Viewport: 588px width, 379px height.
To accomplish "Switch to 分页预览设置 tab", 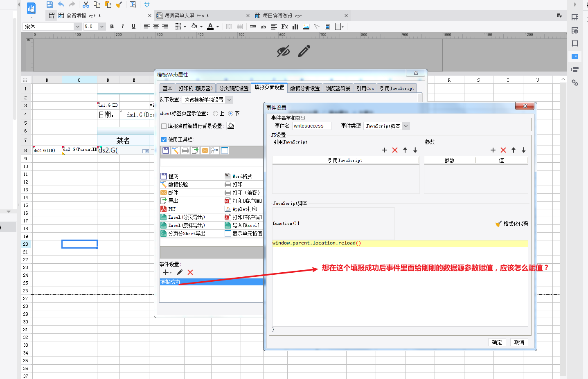I will pos(234,88).
